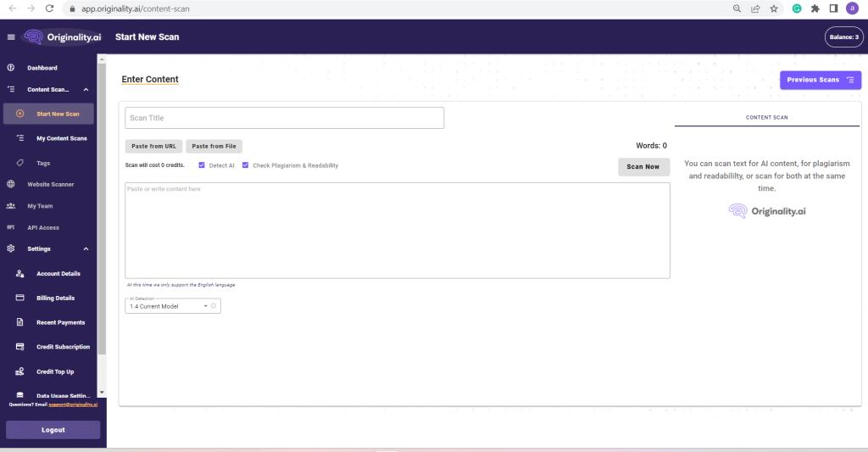Open Account Details page
Viewport: 868px width, 452px height.
(x=58, y=274)
